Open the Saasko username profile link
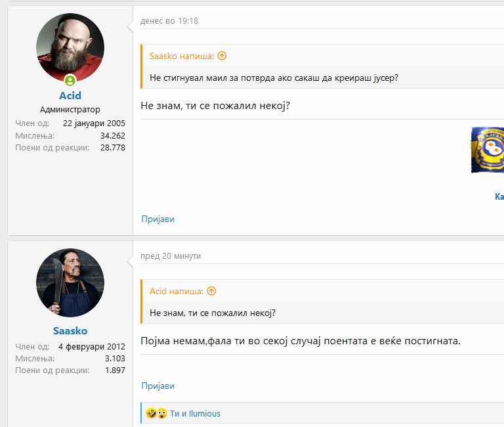Viewport: 504px width, 427px height. tap(70, 331)
